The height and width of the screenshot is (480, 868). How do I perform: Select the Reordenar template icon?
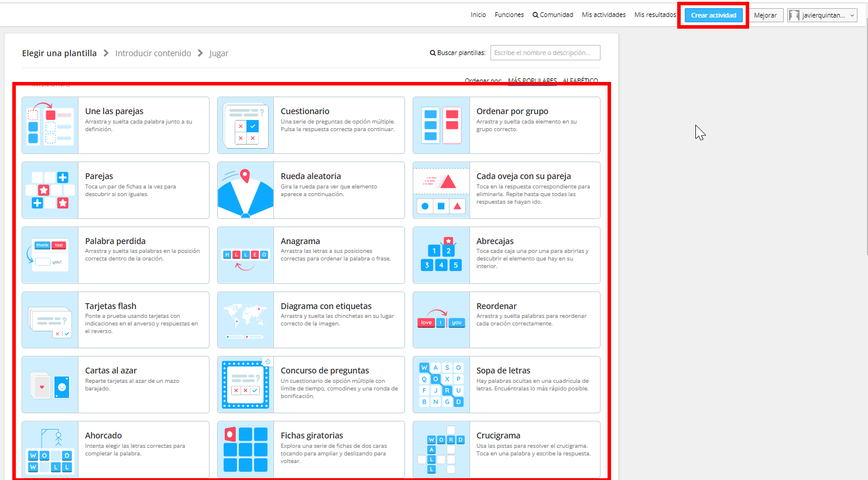(441, 320)
